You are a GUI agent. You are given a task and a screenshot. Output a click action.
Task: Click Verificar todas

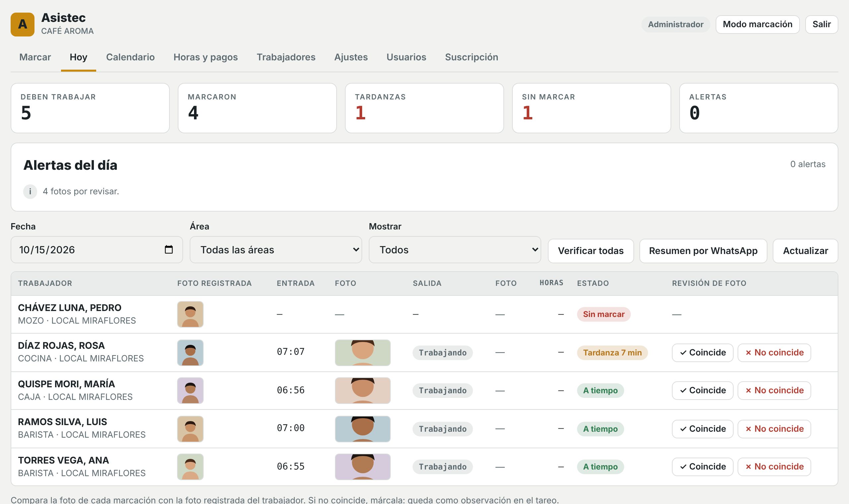click(x=591, y=251)
